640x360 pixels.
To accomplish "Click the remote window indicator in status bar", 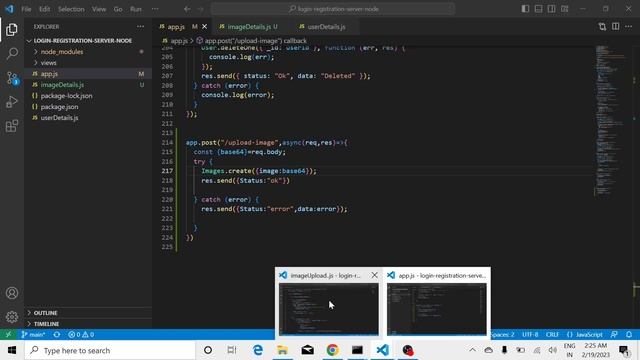I will (x=8, y=334).
